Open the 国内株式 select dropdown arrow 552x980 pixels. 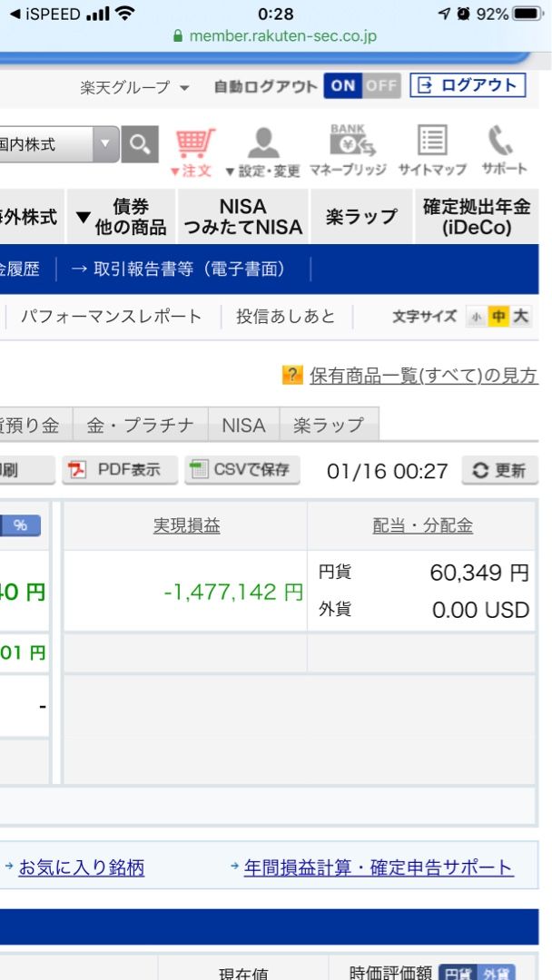(106, 144)
